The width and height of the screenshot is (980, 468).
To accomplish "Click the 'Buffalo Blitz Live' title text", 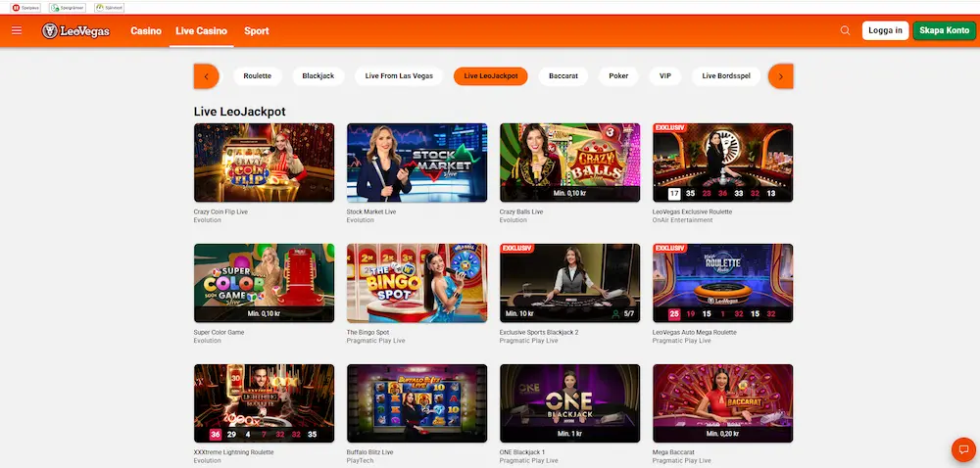I will [371, 452].
